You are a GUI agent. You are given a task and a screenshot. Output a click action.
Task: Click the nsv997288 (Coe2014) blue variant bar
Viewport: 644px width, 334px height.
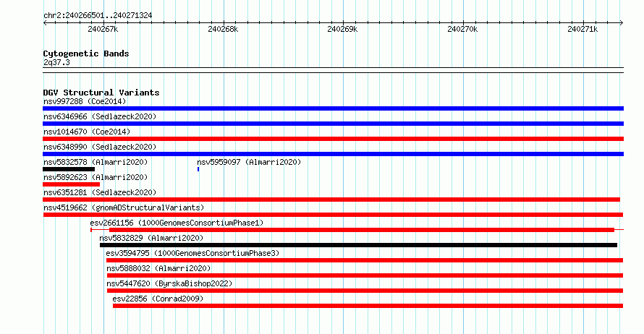333,108
